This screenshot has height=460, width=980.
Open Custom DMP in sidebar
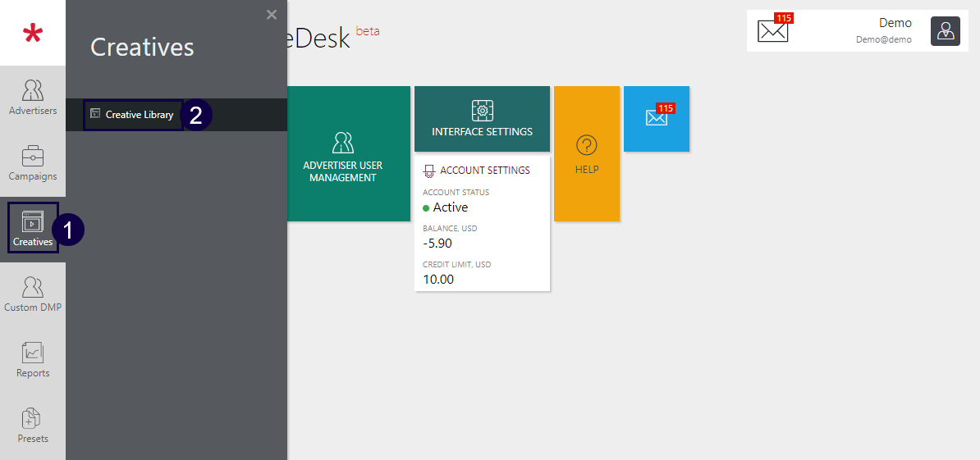click(x=33, y=294)
